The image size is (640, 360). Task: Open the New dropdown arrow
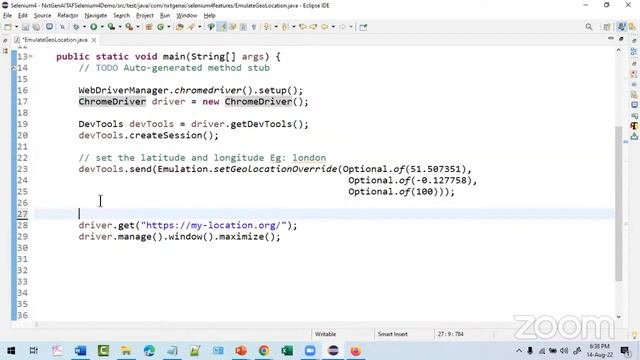click(16, 27)
